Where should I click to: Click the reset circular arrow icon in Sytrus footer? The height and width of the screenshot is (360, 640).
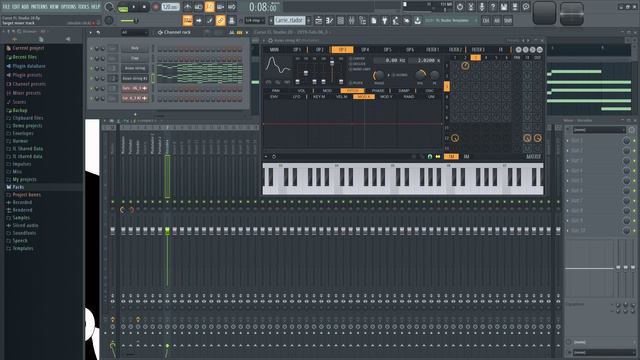(274, 157)
